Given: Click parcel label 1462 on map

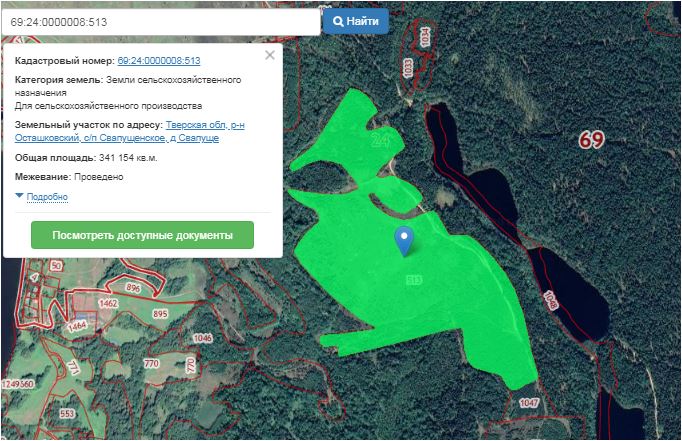Looking at the screenshot, I should tap(109, 302).
